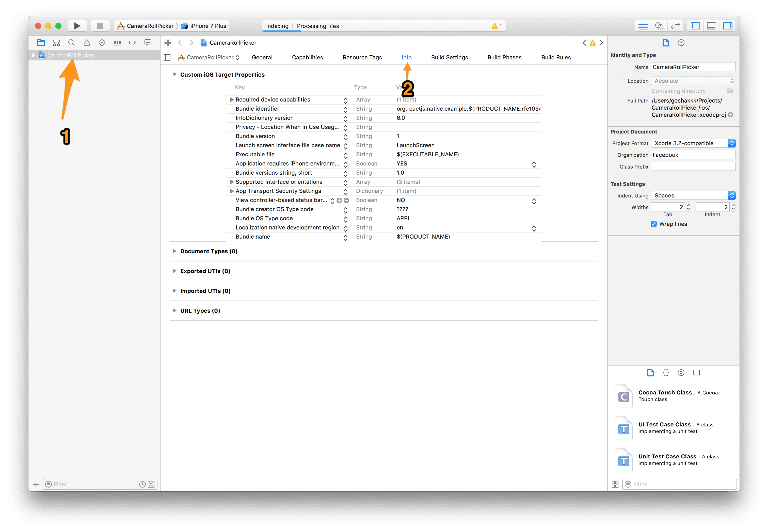Show the Quick Help inspector

tap(681, 43)
